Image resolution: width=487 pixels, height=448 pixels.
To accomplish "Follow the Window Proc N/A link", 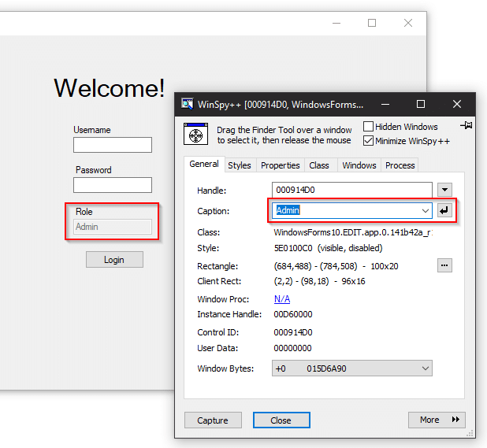I will click(x=282, y=299).
